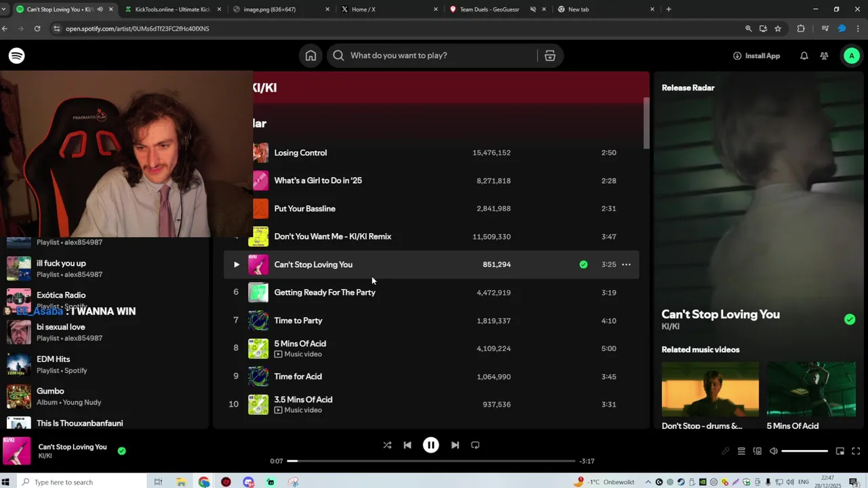Open the EDM Hits playlist

[105, 364]
